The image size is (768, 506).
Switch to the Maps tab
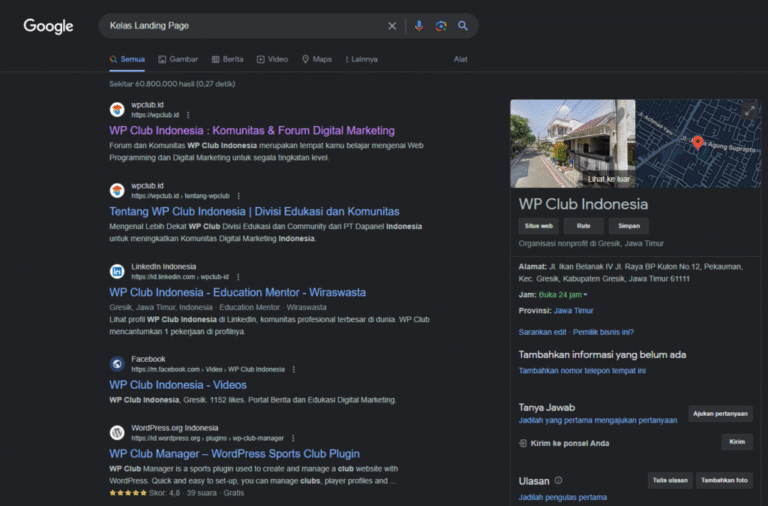pyautogui.click(x=317, y=59)
